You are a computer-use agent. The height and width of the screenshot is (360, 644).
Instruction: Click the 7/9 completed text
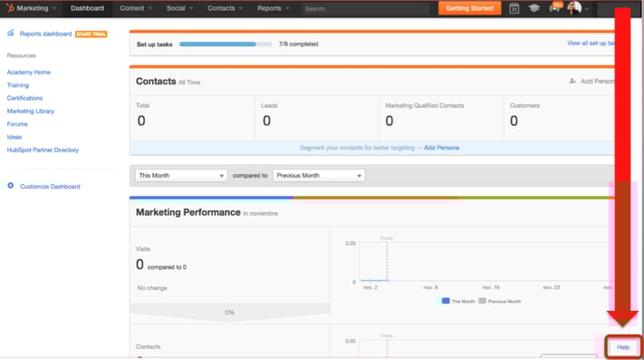pyautogui.click(x=299, y=44)
